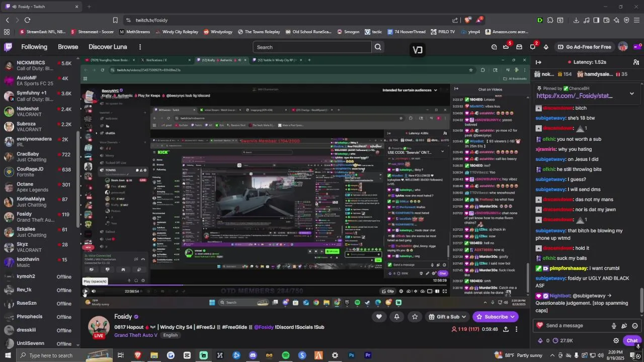Viewport: 644px width, 362px height.
Task: Collapse the chat panel arrow icon
Action: [538, 62]
